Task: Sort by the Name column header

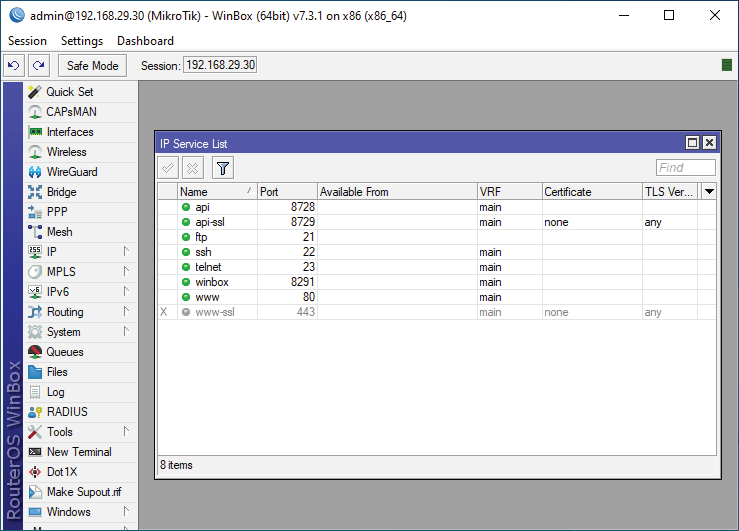Action: click(x=217, y=192)
